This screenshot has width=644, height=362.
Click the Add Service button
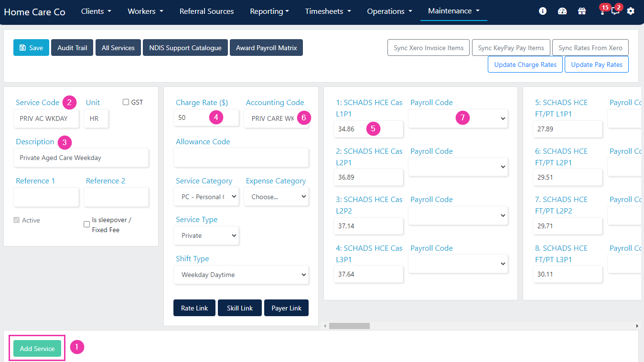pyautogui.click(x=37, y=349)
